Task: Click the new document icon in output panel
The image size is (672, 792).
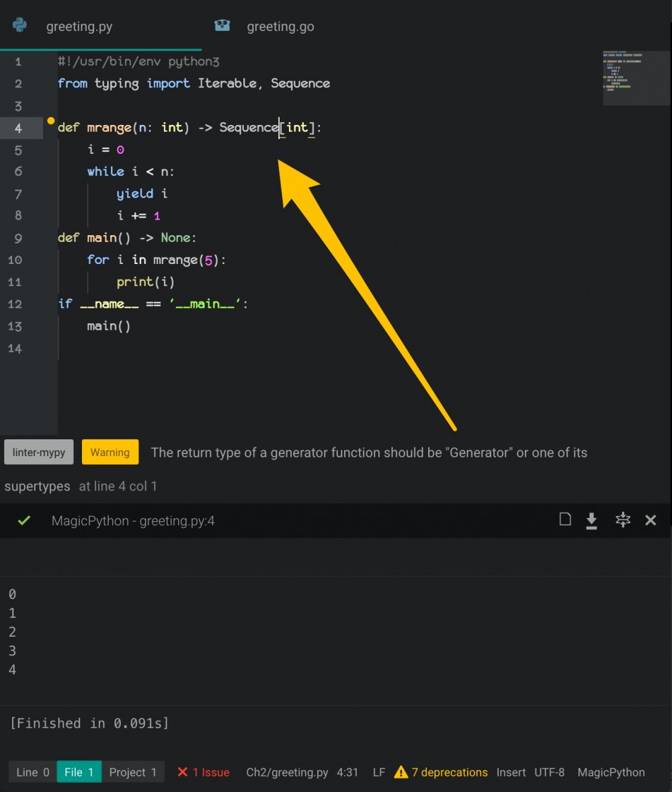Action: click(x=564, y=519)
